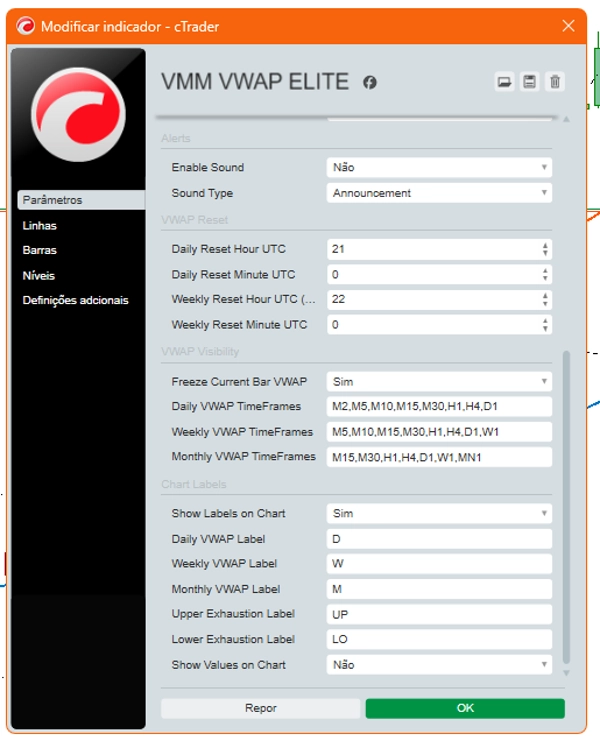Screen dimensions: 600x741
Task: Increase Weekly Reset Minute UTC value
Action: [545, 321]
